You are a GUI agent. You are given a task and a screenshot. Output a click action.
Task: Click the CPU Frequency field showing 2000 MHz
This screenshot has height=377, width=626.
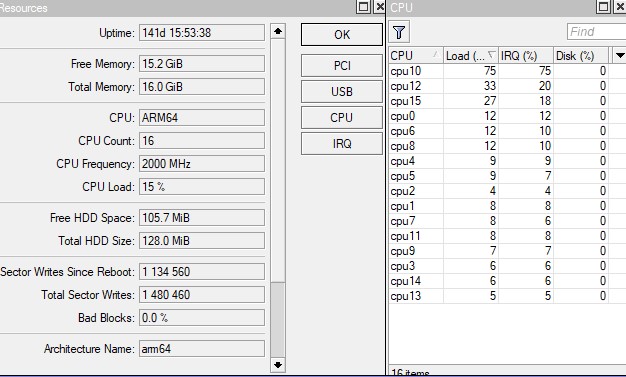(202, 164)
